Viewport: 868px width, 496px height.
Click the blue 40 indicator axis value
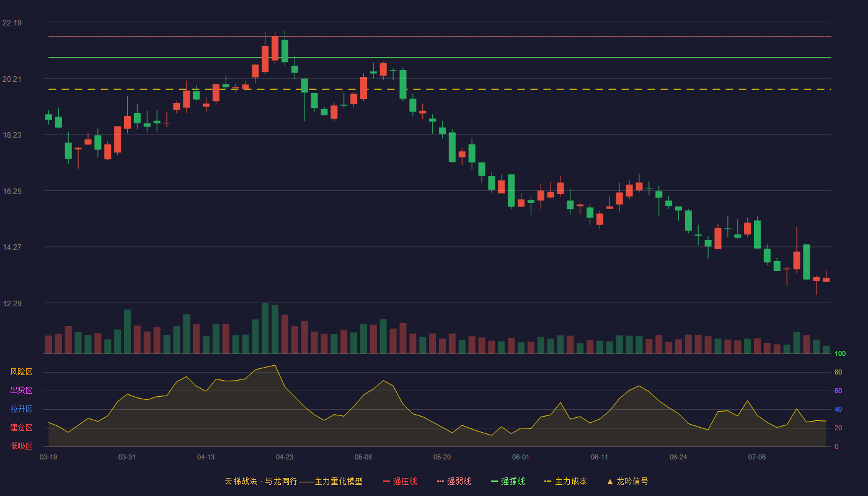838,409
